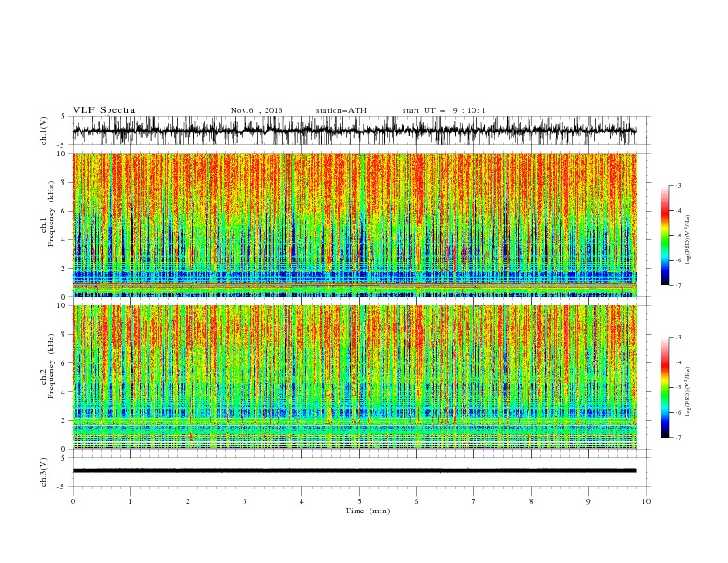Click the "-7" tick on ch.1 colorbar
The height and width of the screenshot is (563, 728).
click(678, 285)
